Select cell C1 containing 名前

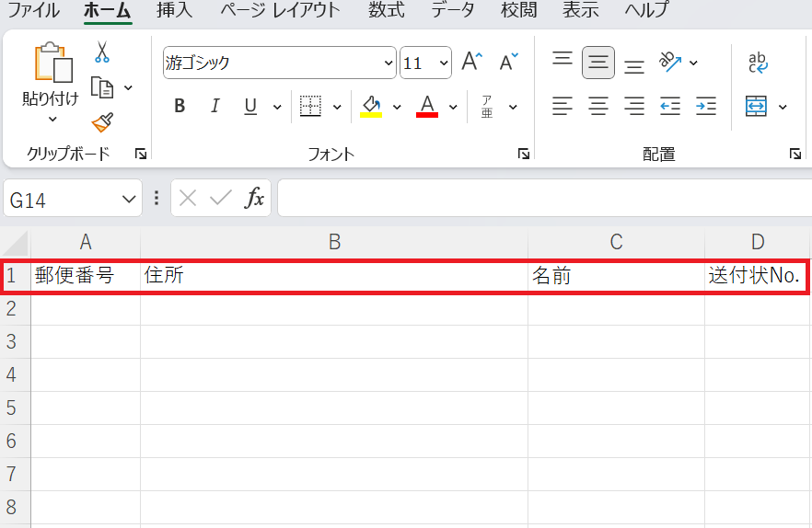tap(616, 276)
